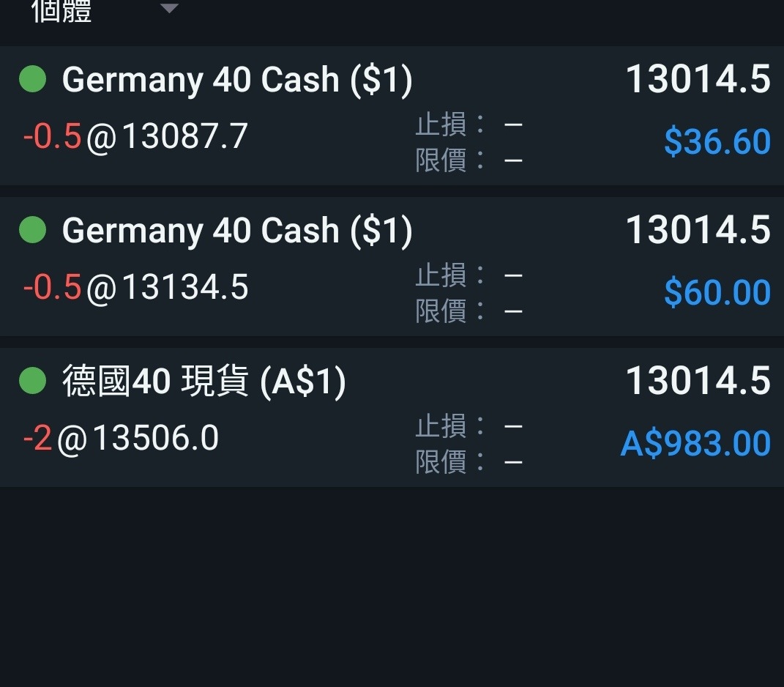Viewport: 784px width, 687px height.
Task: Open second Germany 40 Cash ($1) position
Action: [x=392, y=266]
